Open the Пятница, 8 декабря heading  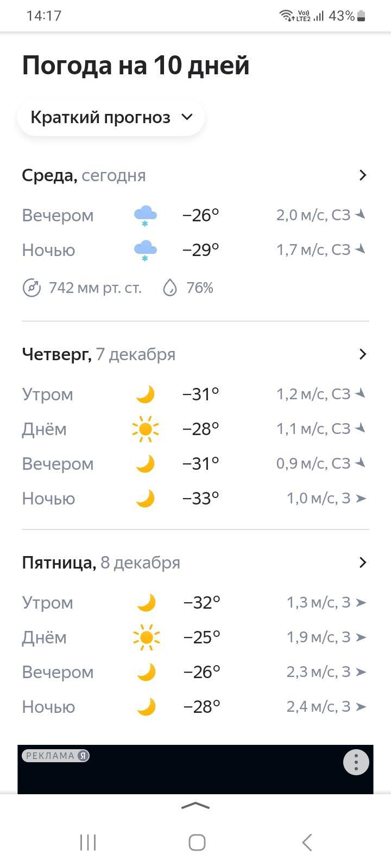(x=101, y=563)
